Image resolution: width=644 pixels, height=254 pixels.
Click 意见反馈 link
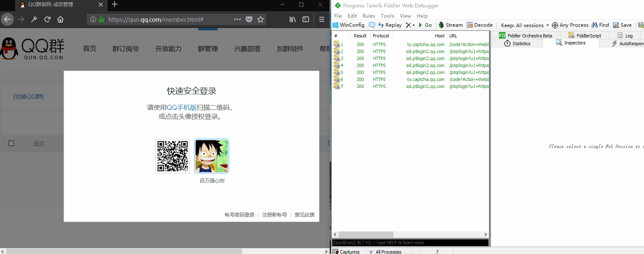305,215
